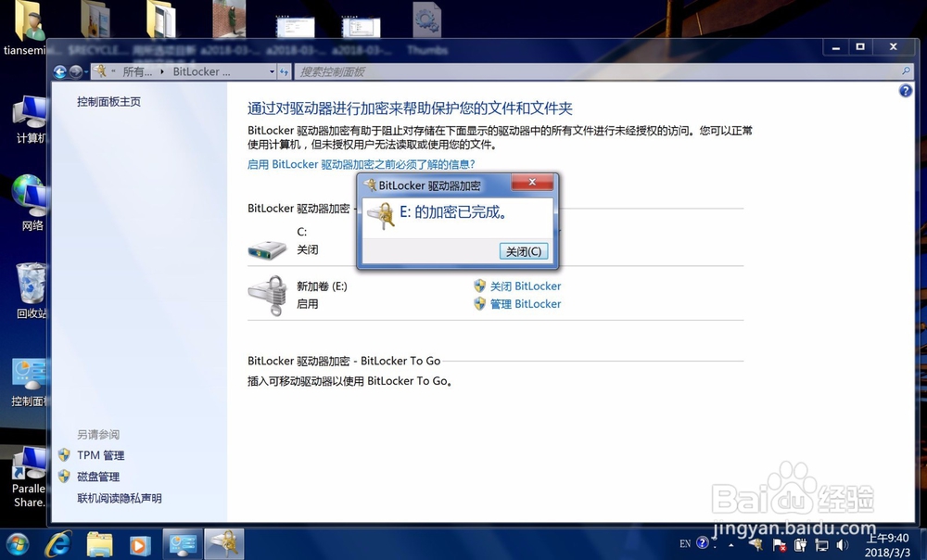Open the blue help question mark icon
Image resolution: width=927 pixels, height=560 pixels.
pos(905,91)
